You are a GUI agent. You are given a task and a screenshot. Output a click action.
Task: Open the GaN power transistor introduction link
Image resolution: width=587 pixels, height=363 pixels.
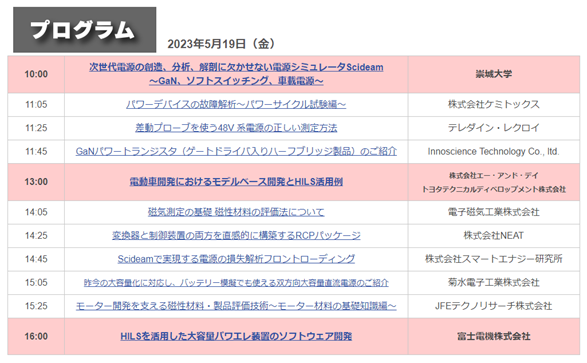click(236, 152)
